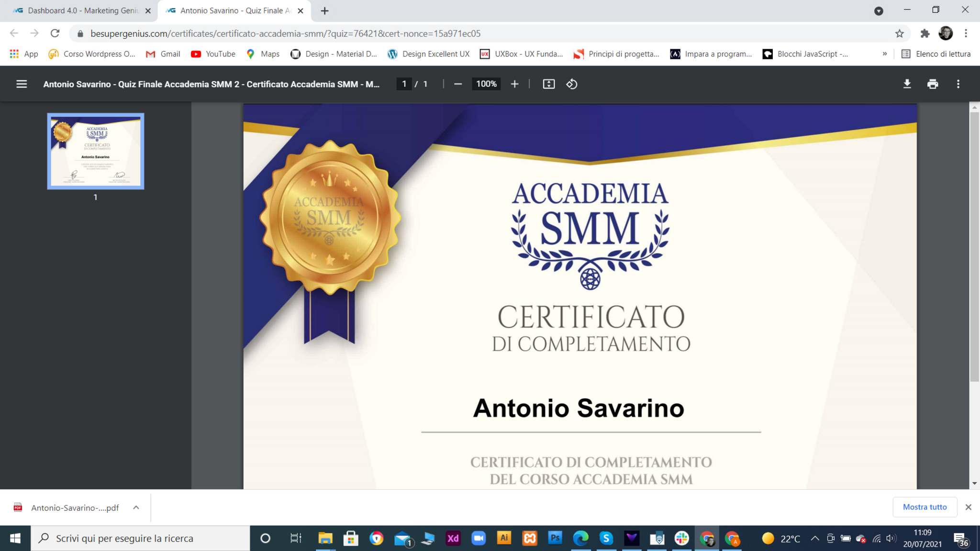Select the page 1 thumbnail

point(96,151)
